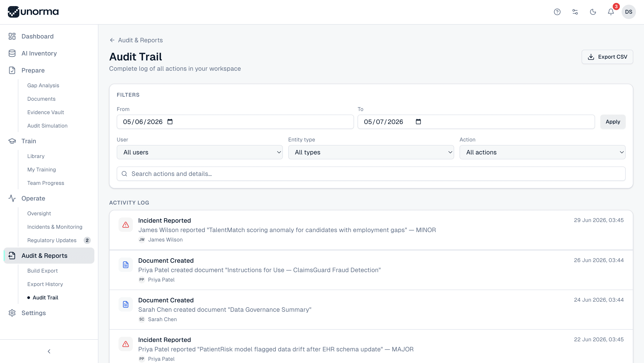Screen dimensions: 644x363
Task: Open TalentMatch scoring anomaly incident entry
Action: tap(371, 230)
